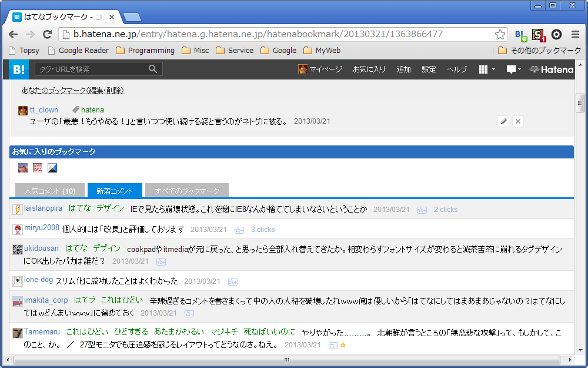Click the Hatena Bookmark B! logo
The height and width of the screenshot is (368, 588).
pos(19,69)
